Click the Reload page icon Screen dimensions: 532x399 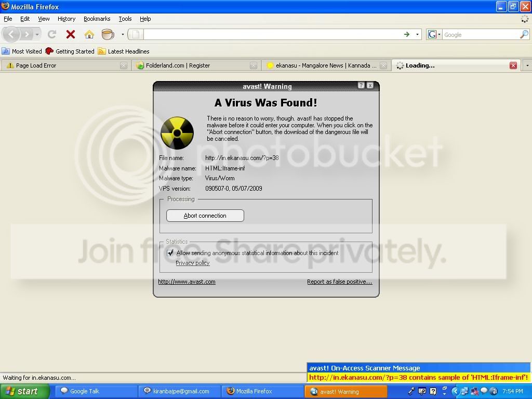52,34
